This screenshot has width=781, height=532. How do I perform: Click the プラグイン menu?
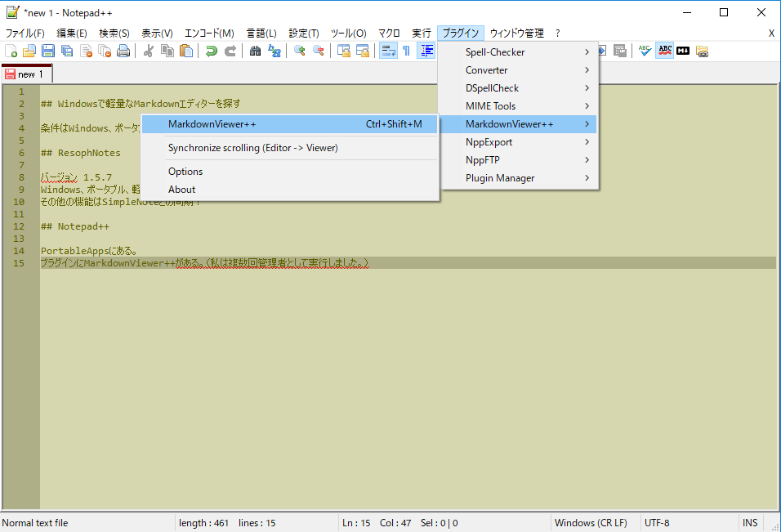pos(461,33)
